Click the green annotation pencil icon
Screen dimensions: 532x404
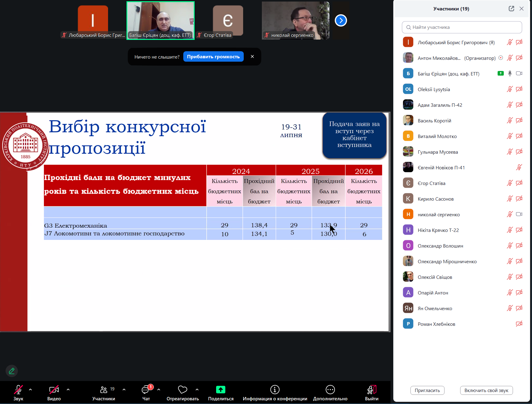12,371
